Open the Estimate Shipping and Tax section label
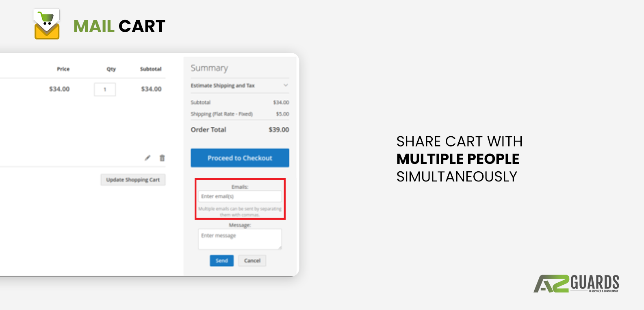644x310 pixels. [223, 85]
